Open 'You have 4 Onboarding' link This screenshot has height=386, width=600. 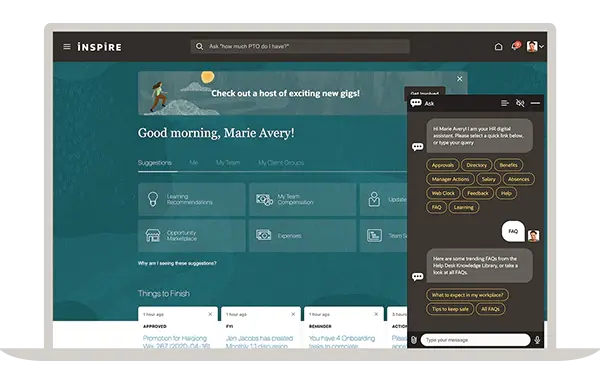point(342,342)
